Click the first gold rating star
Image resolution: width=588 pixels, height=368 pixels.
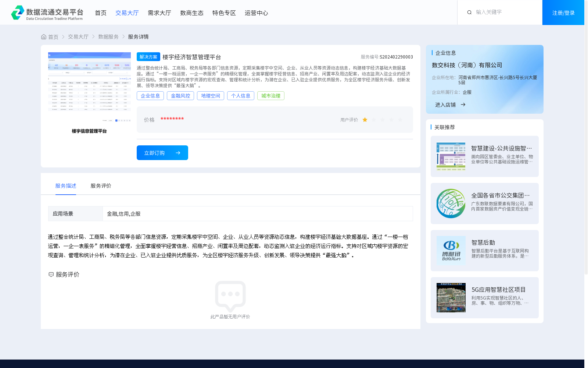click(365, 120)
